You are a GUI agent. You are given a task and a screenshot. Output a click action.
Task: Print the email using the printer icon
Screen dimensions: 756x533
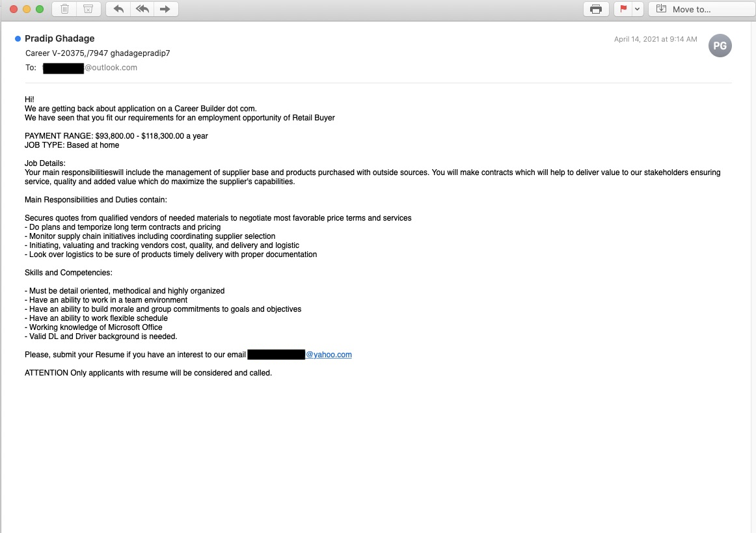coord(596,9)
